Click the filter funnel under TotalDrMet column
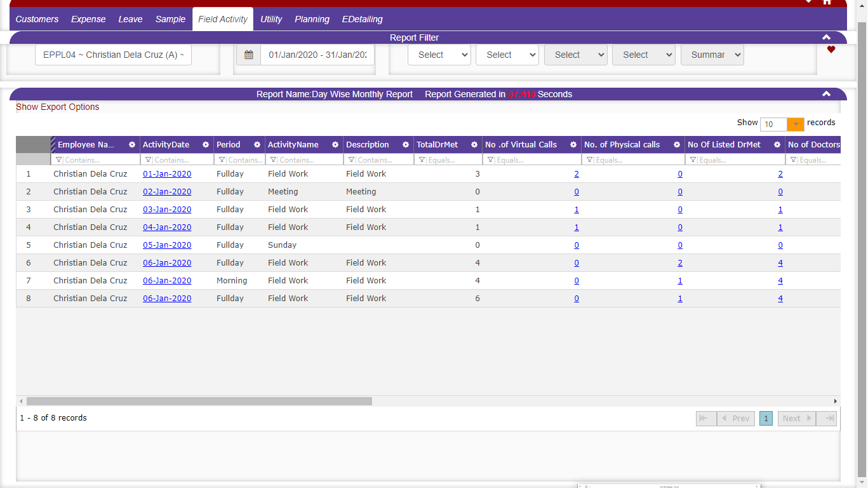 pos(422,160)
